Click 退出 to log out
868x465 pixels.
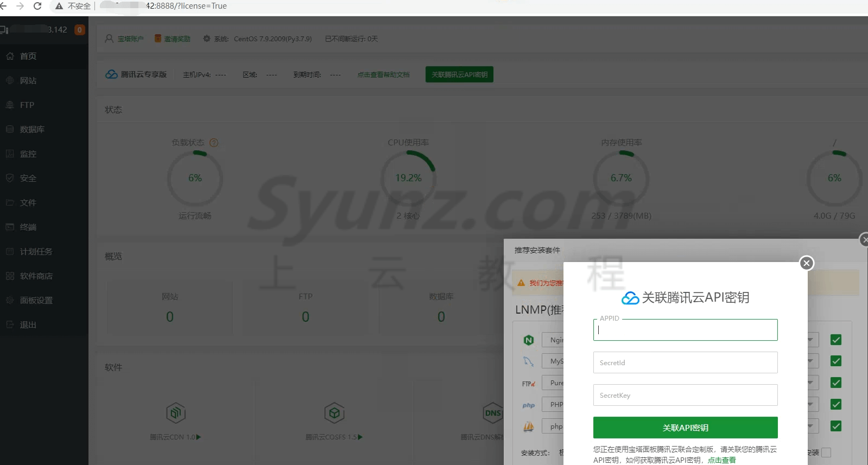click(x=28, y=324)
